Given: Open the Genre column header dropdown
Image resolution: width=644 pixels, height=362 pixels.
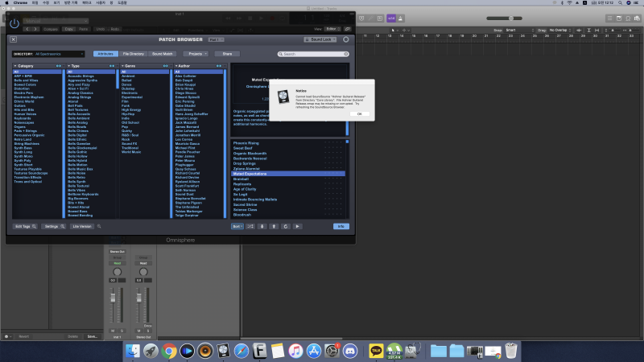Looking at the screenshot, I should click(x=145, y=66).
